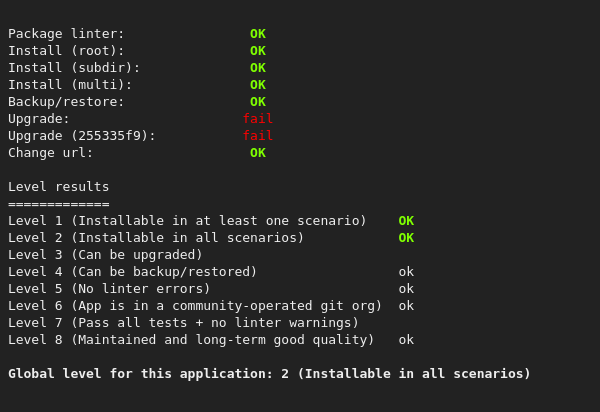600x412 pixels.
Task: Click the ok status for Level 8
Action: pyautogui.click(x=406, y=340)
